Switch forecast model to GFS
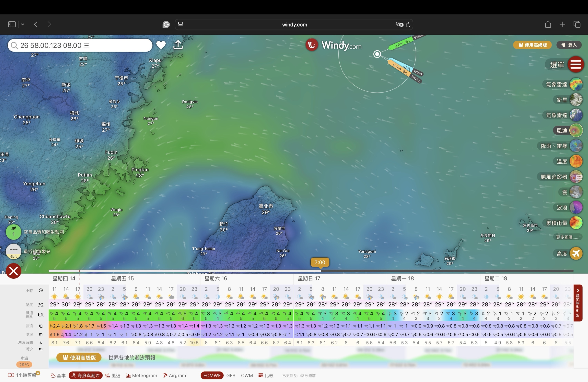The height and width of the screenshot is (382, 588). [231, 375]
